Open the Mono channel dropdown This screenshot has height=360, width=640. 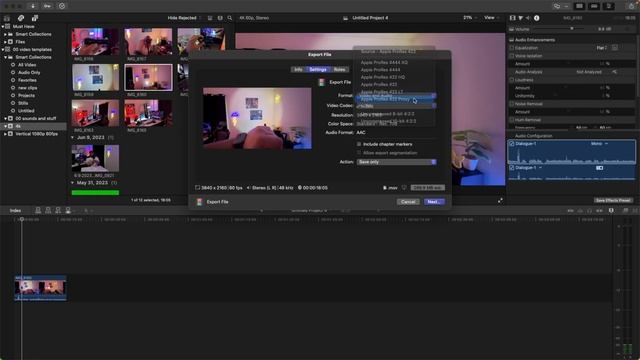tap(599, 144)
